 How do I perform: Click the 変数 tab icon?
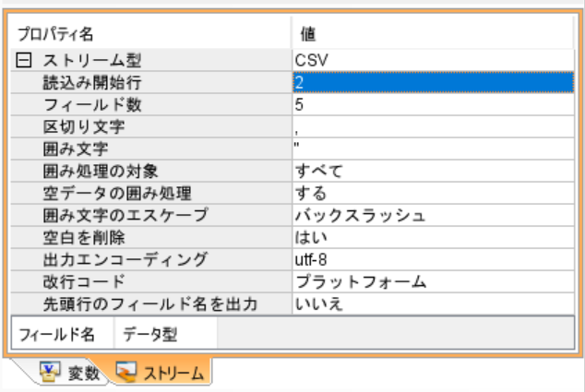point(47,374)
